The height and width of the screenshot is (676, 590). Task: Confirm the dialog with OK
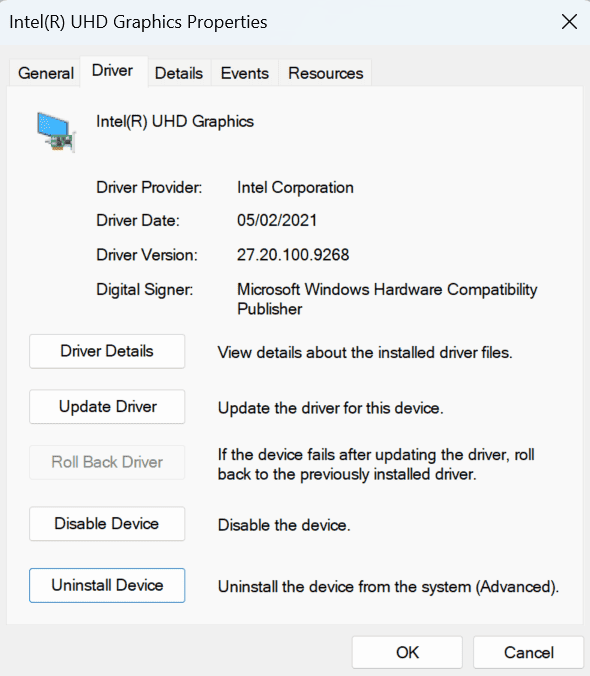click(407, 652)
